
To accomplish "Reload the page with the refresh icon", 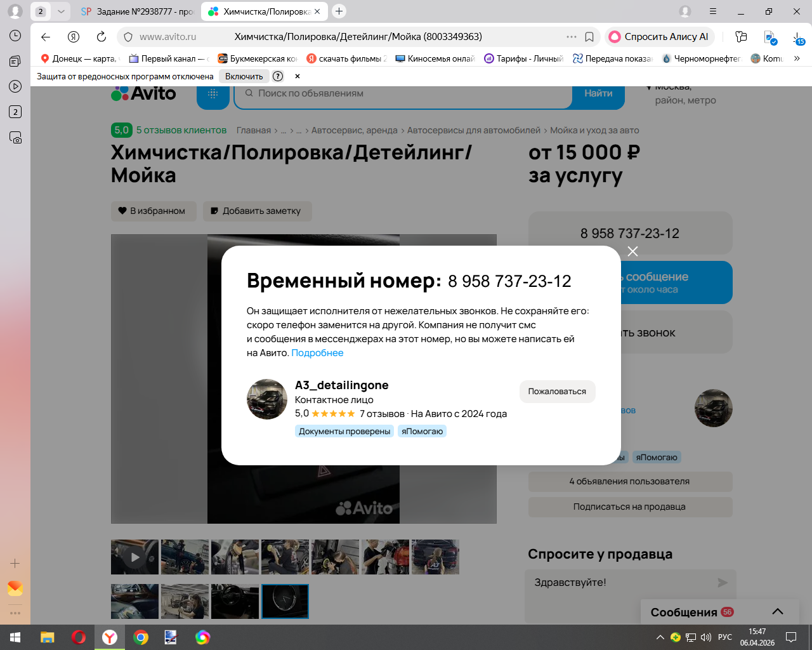I will pyautogui.click(x=101, y=37).
